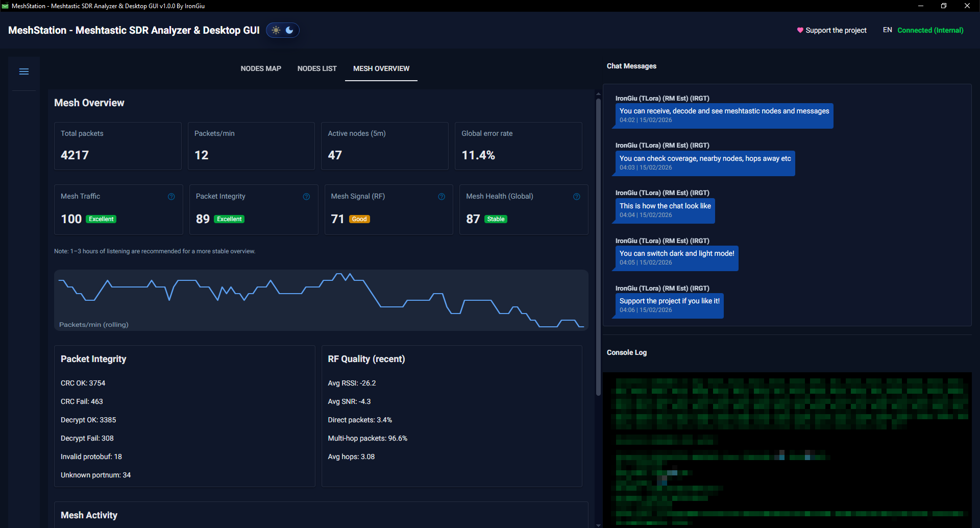The width and height of the screenshot is (980, 528).
Task: Click Connected (Internal) status
Action: coord(930,30)
